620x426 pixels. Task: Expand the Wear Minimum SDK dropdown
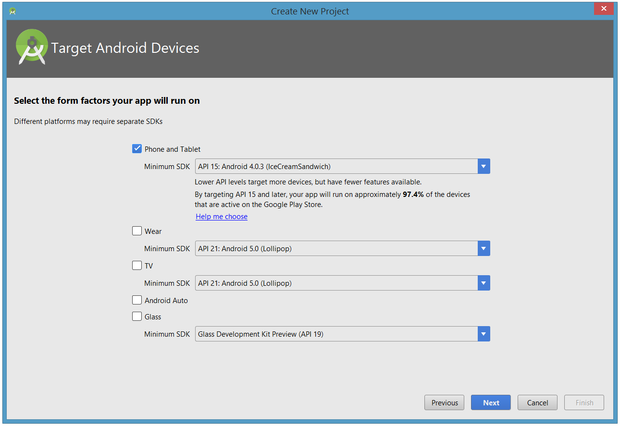483,248
